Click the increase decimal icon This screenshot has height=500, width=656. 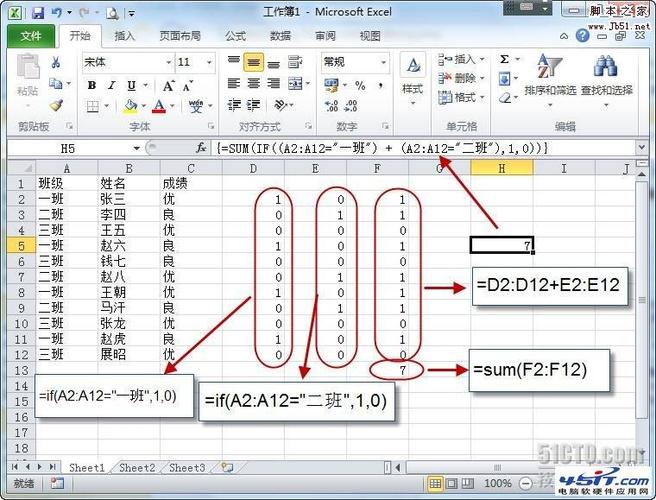pyautogui.click(x=331, y=106)
